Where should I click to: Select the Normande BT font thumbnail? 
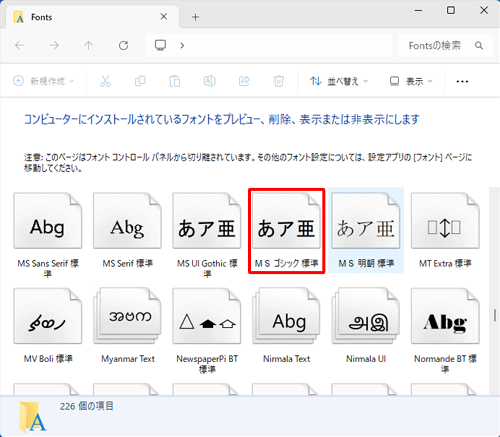(x=445, y=316)
